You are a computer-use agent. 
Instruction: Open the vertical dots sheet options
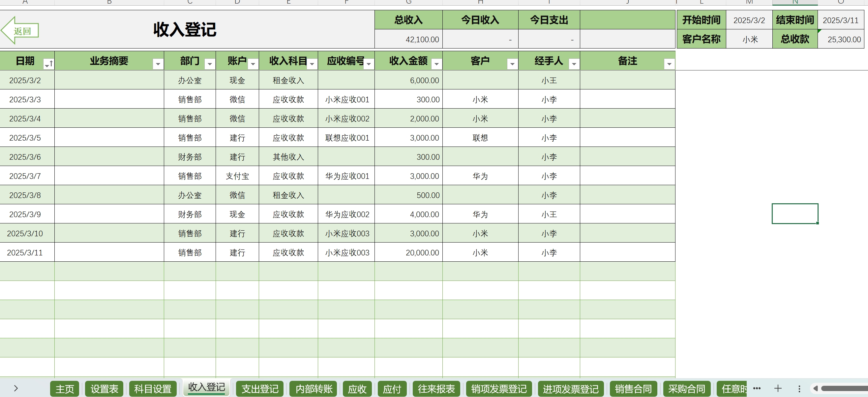(799, 388)
